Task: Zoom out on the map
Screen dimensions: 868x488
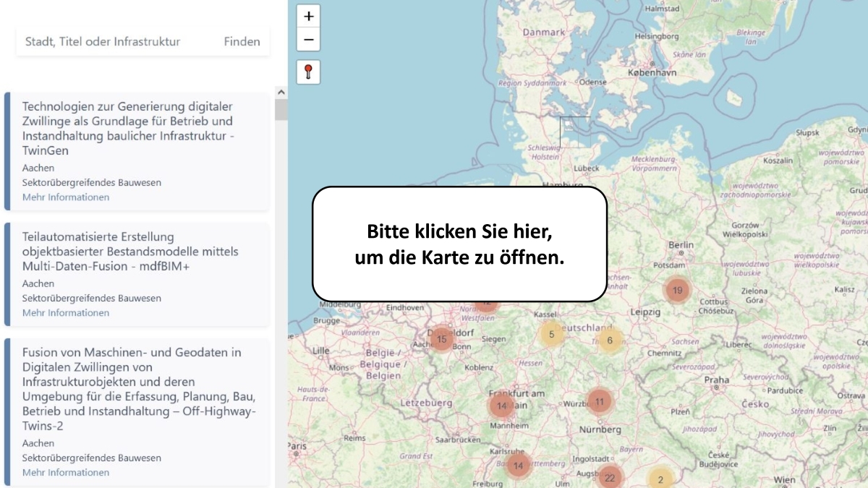Action: pyautogui.click(x=309, y=40)
